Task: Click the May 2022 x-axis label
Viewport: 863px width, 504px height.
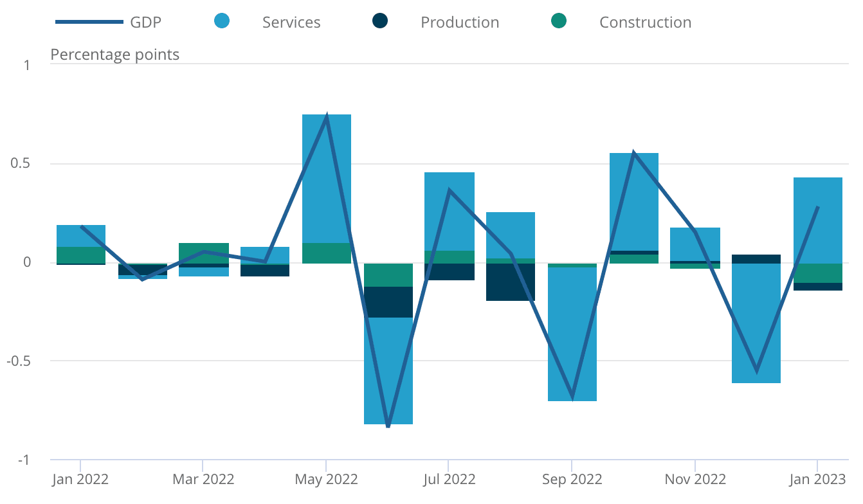Action: (x=326, y=480)
